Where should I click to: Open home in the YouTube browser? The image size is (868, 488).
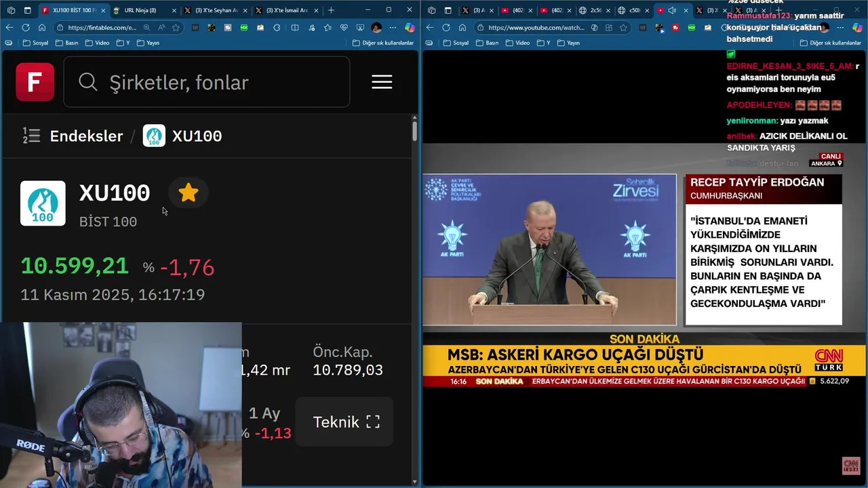(x=462, y=28)
